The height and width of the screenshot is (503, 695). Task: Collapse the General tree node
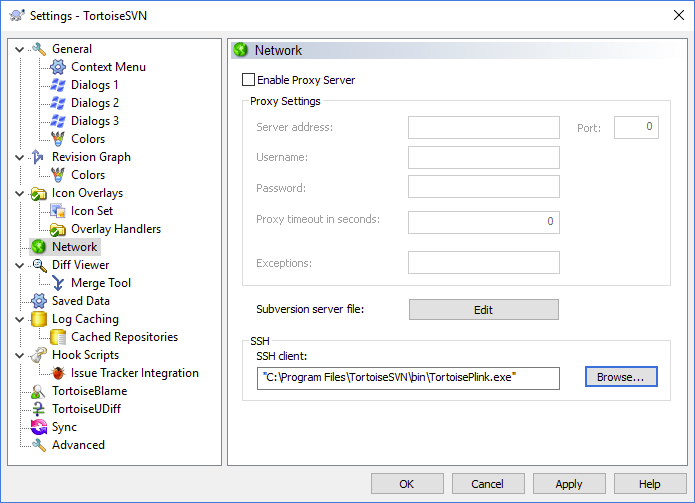[20, 49]
